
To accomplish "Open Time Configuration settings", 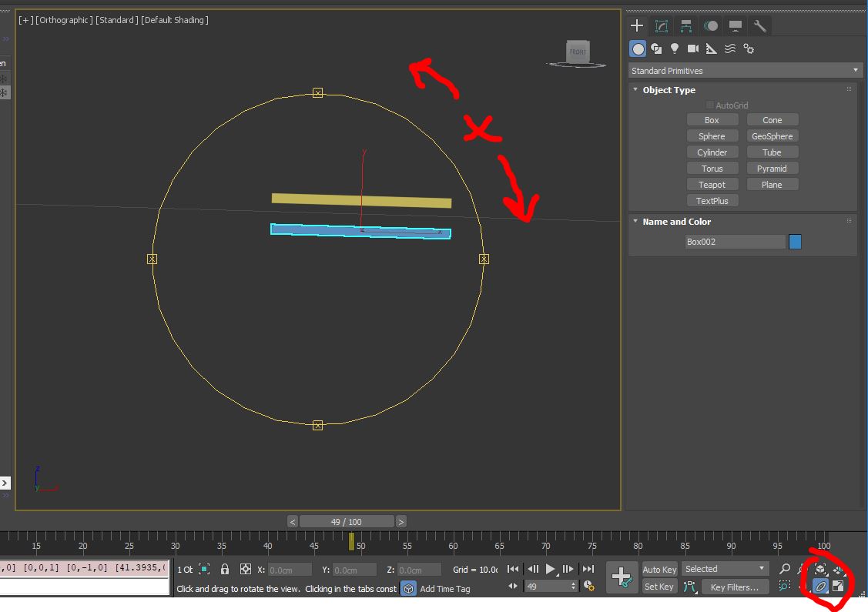I will [588, 586].
